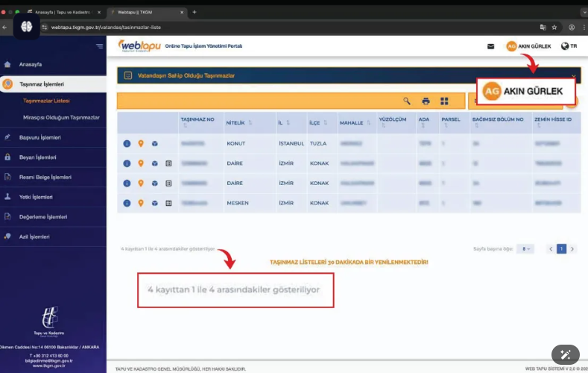588x373 pixels.
Task: Click the globe TR language icon
Action: pos(569,46)
